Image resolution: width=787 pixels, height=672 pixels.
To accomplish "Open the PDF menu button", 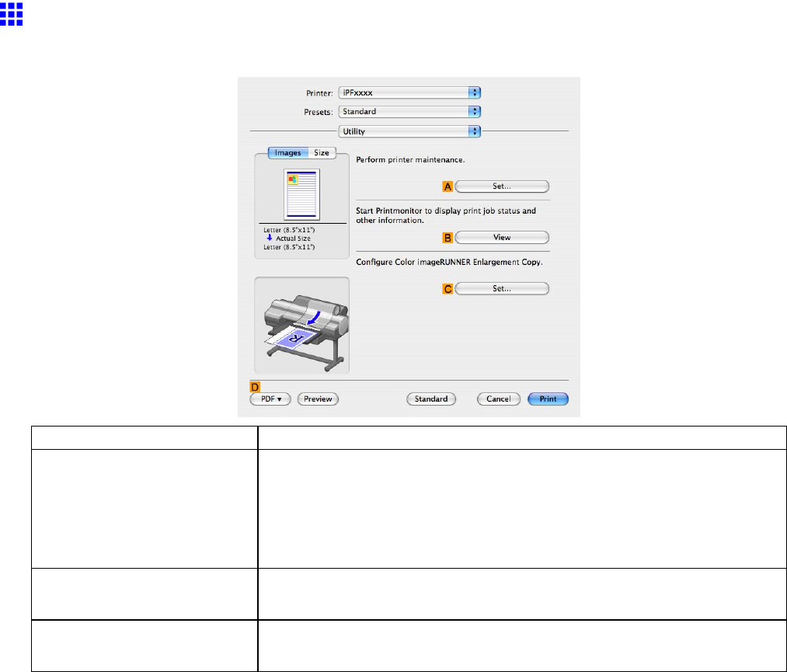I will tap(270, 399).
